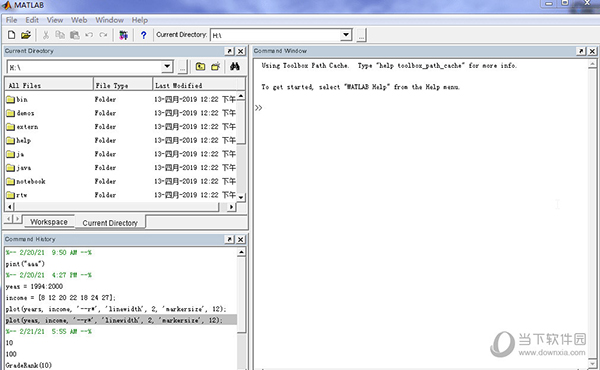Open the Edit menu
The width and height of the screenshot is (600, 370).
(32, 20)
